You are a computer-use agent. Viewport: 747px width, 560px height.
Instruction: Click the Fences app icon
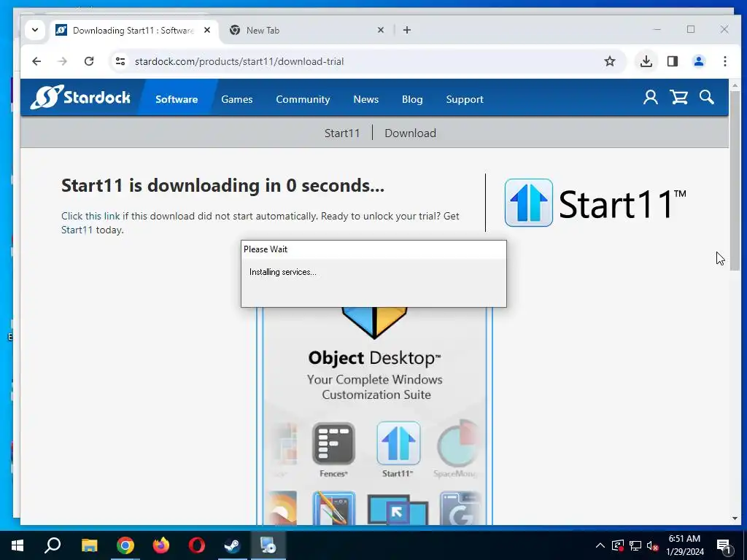333,444
